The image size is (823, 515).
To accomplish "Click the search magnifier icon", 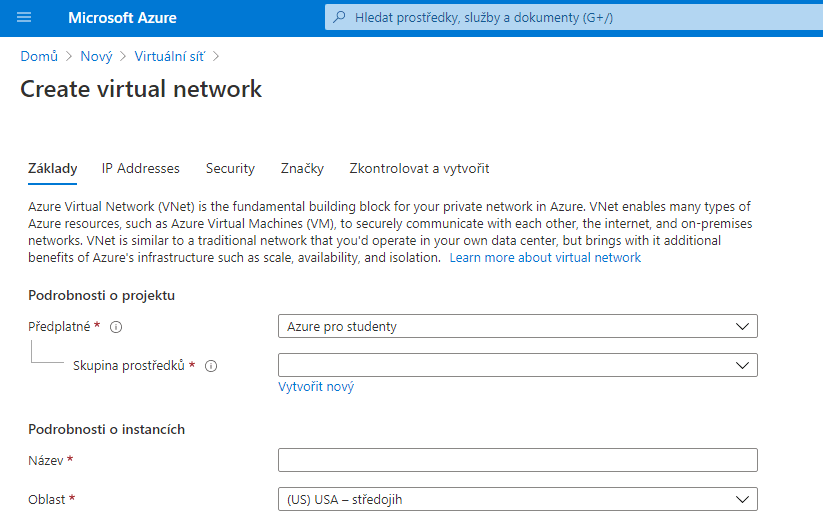I will 340,18.
